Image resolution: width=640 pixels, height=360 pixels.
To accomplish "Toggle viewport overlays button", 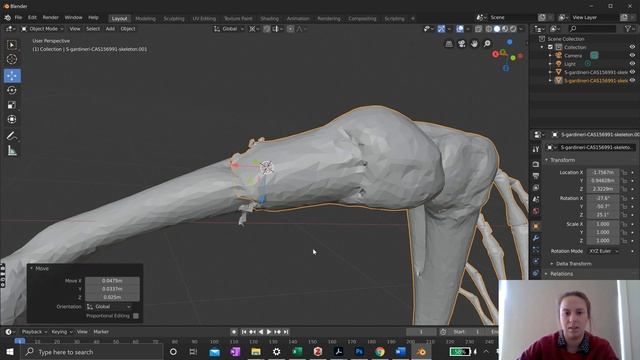I will pos(460,29).
